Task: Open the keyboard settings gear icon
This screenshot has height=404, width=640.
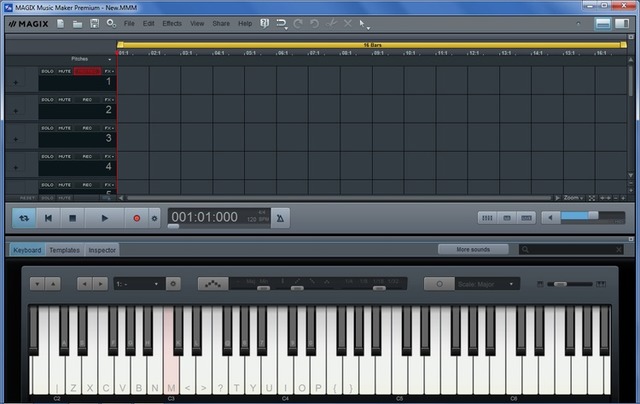Action: (x=173, y=284)
